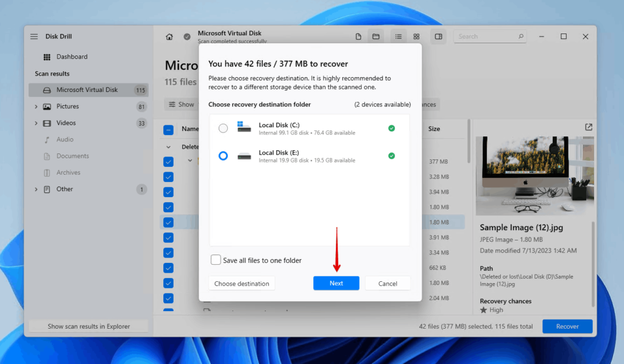
Task: Open the Other category in the sidebar
Action: pos(63,189)
